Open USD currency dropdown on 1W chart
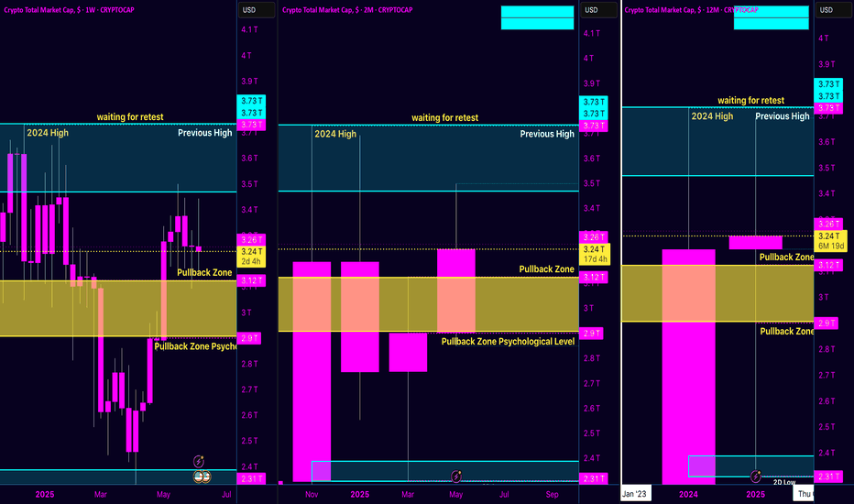The height and width of the screenshot is (504, 854). [256, 10]
